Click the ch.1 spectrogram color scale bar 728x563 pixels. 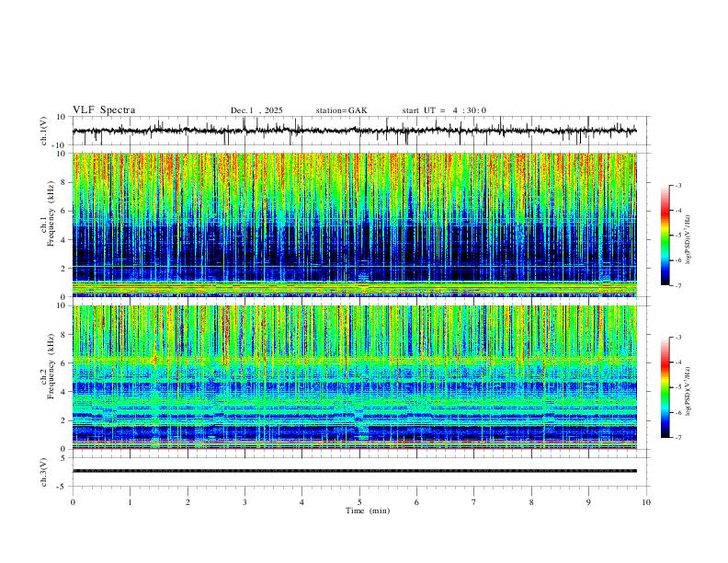pos(665,236)
